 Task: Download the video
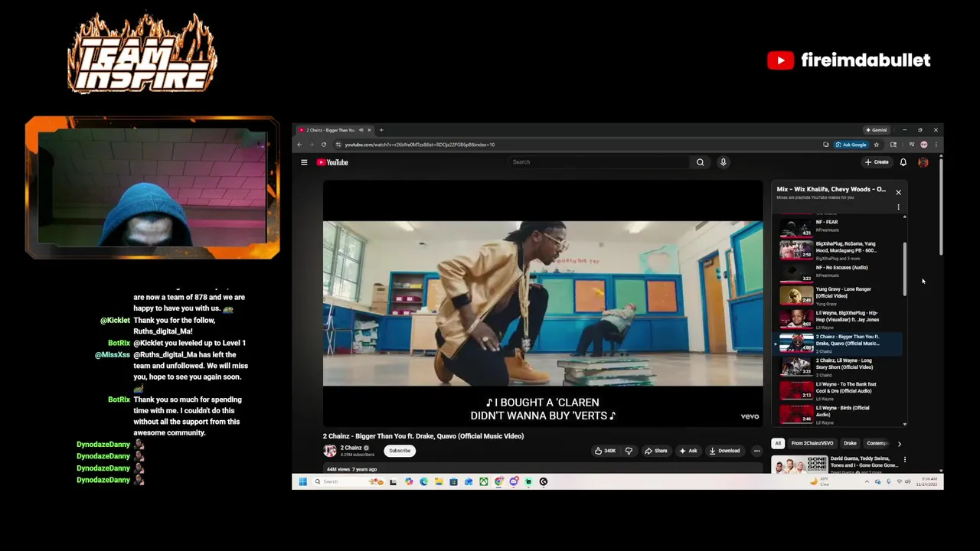click(724, 451)
